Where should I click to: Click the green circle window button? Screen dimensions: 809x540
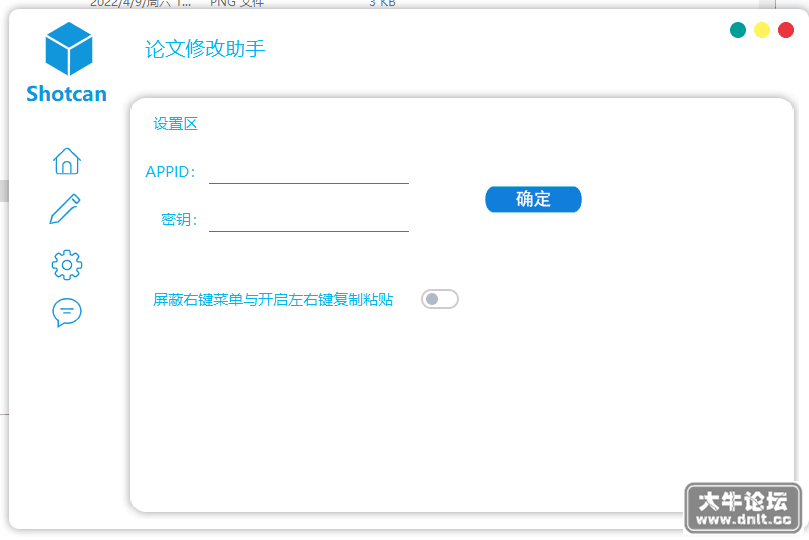coord(738,30)
